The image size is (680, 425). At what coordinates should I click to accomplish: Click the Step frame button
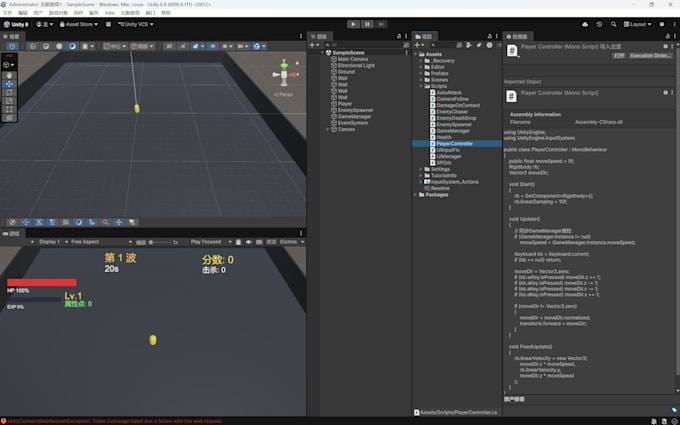[381, 24]
